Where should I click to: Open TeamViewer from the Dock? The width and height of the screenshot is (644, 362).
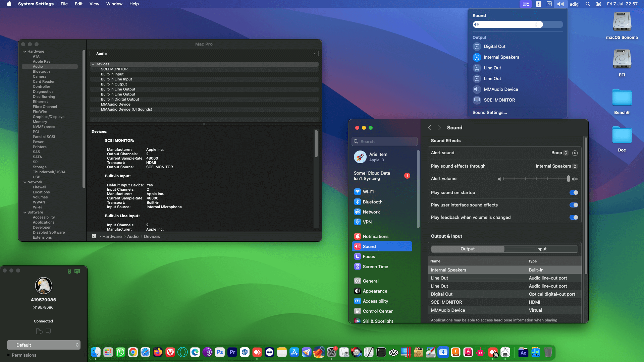(269, 352)
